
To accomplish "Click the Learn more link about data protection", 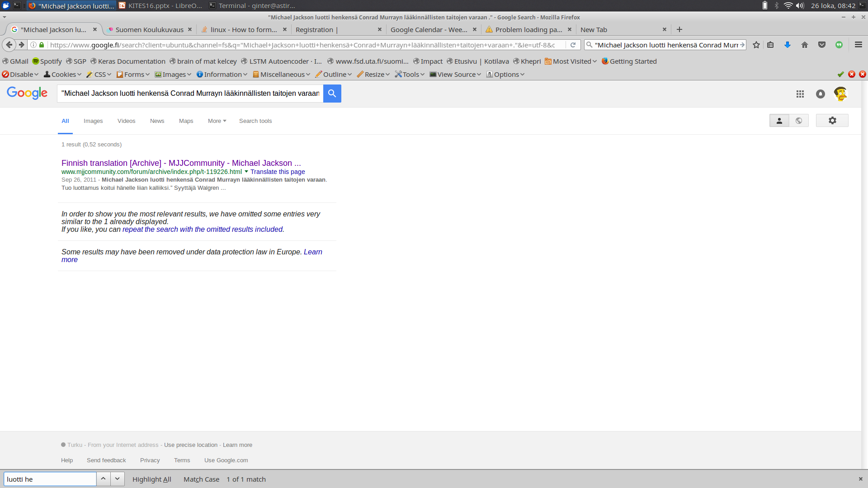I will tap(313, 252).
